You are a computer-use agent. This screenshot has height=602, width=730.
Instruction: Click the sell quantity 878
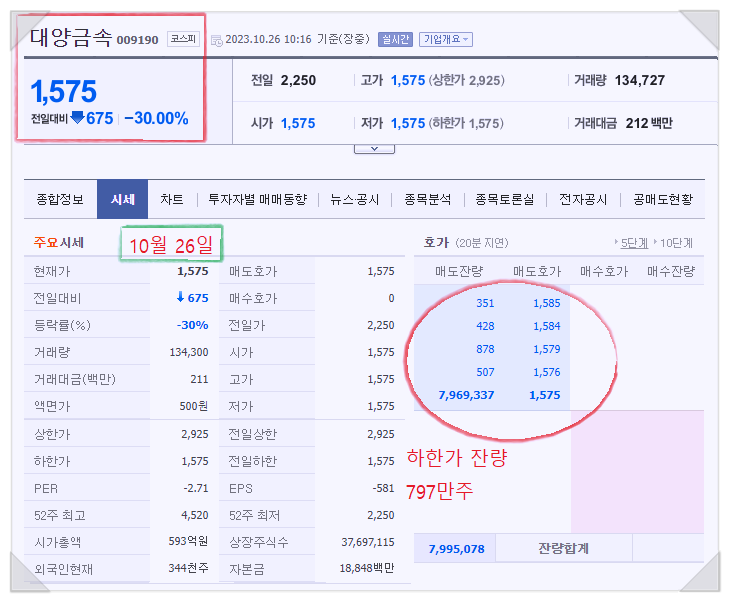485,349
